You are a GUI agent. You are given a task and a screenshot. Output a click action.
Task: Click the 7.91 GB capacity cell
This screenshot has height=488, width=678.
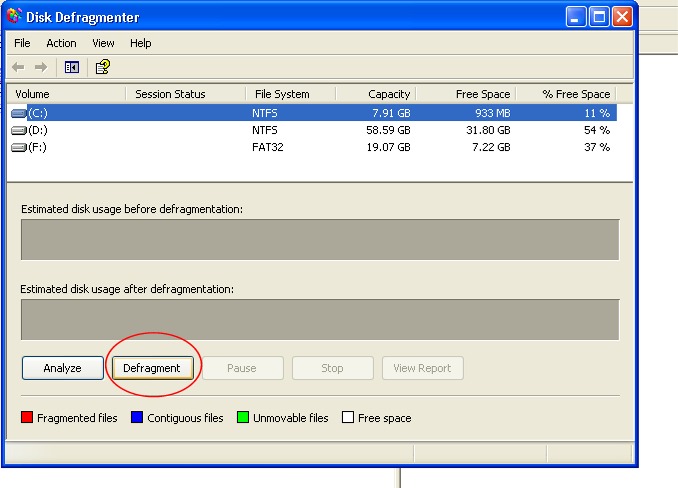coord(391,113)
